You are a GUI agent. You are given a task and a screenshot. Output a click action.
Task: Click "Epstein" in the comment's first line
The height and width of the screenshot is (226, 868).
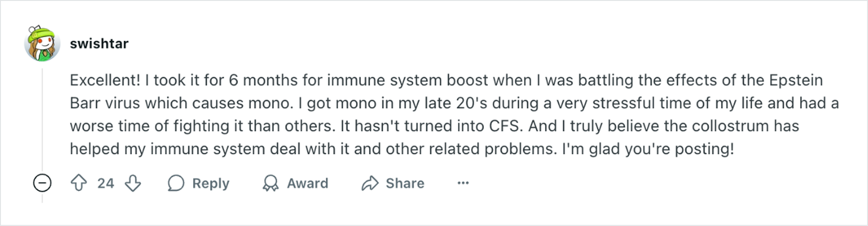click(x=796, y=80)
